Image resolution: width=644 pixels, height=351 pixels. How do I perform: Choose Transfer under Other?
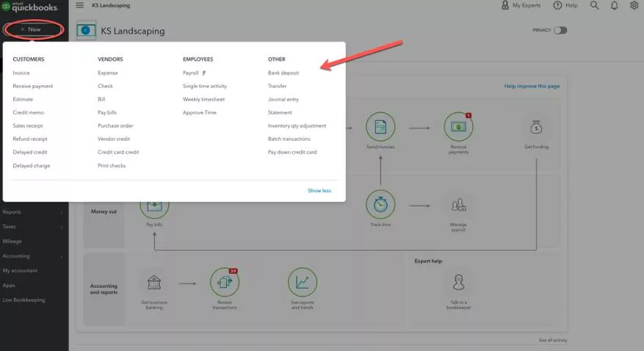278,86
